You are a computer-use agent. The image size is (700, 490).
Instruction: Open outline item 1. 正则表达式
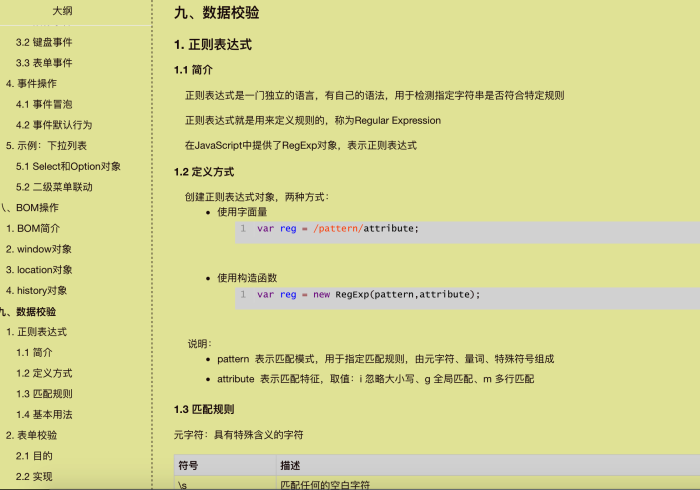(x=36, y=332)
